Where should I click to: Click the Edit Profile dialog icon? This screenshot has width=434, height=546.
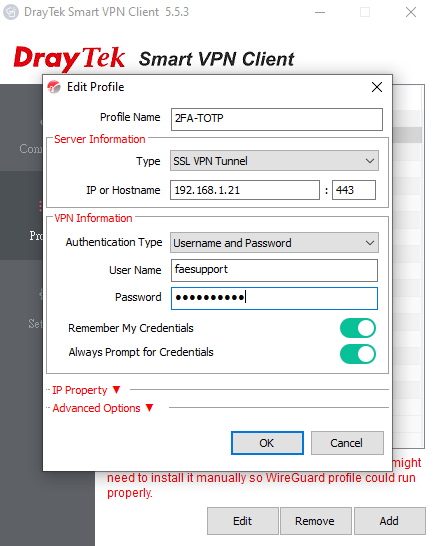coord(54,87)
